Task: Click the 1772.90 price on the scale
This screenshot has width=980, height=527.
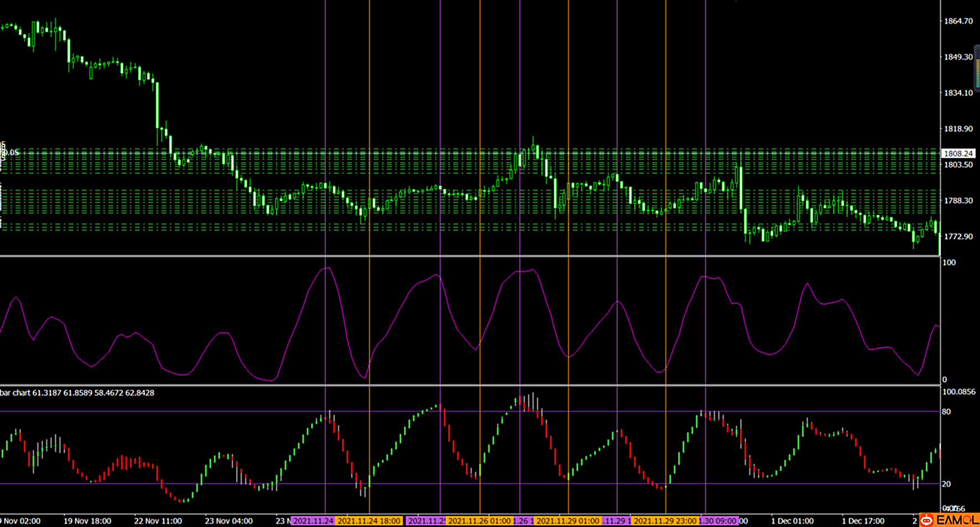Action: [x=958, y=236]
